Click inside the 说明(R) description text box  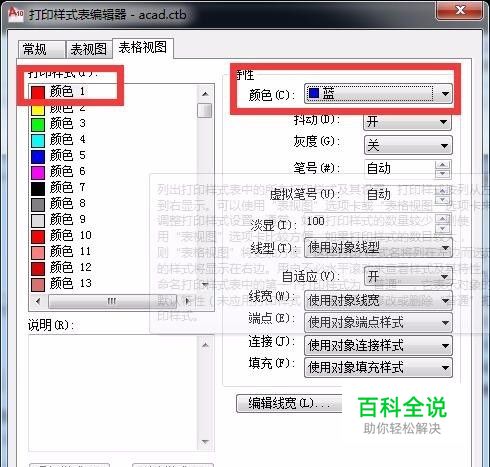tap(114, 393)
